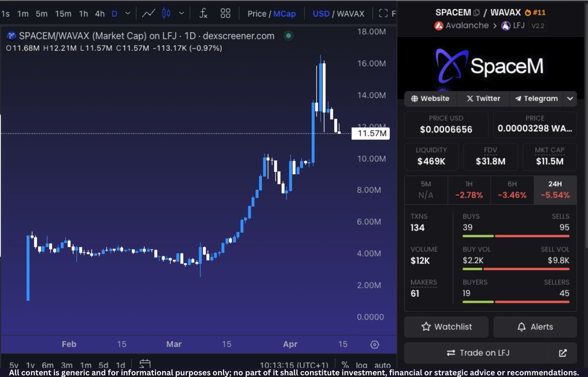588x377 pixels.
Task: Click the FDV $31.8M box
Action: [x=490, y=156]
